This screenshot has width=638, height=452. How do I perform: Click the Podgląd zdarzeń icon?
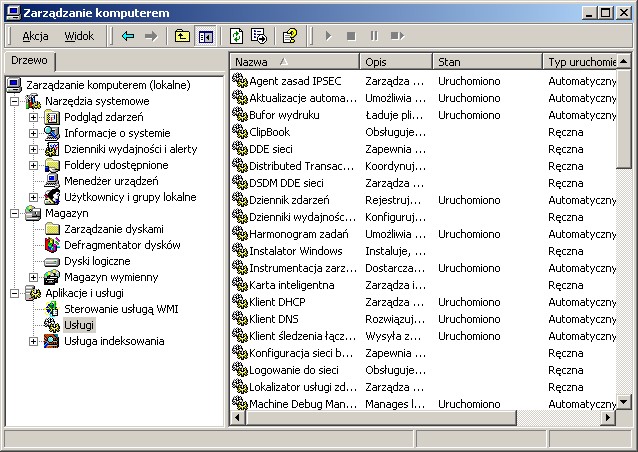click(x=52, y=117)
